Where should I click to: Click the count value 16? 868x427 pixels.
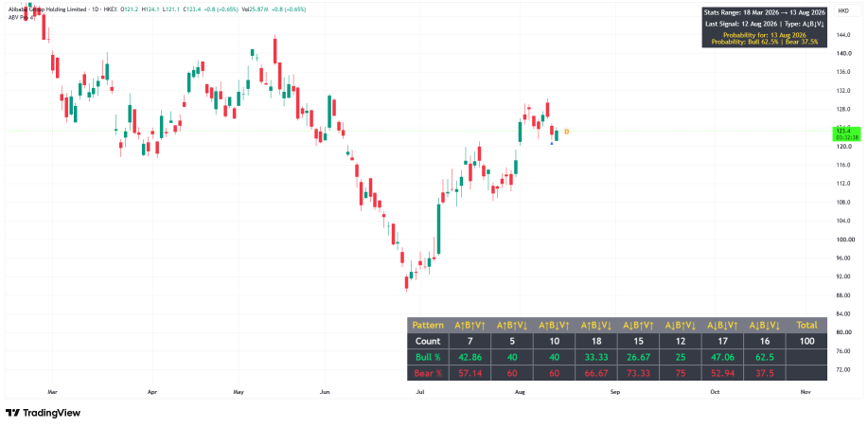(x=764, y=341)
